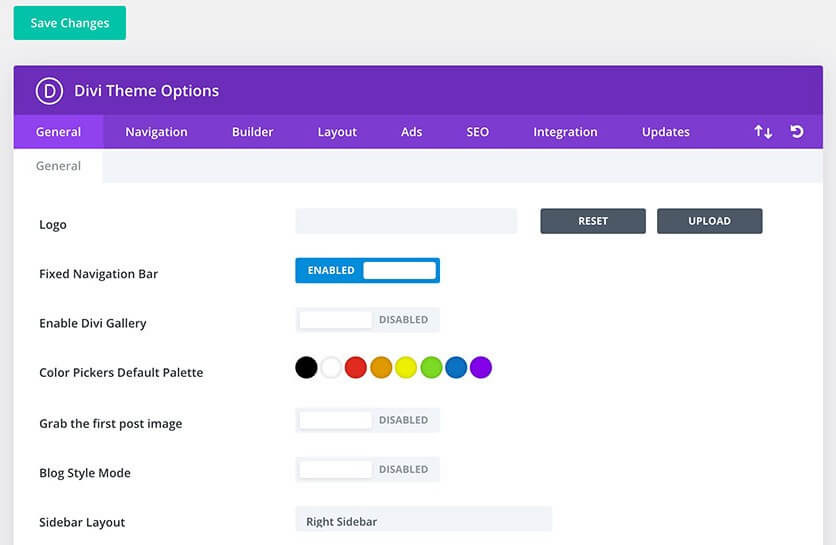The width and height of the screenshot is (836, 545).
Task: Select the Integration tab
Action: [565, 132]
